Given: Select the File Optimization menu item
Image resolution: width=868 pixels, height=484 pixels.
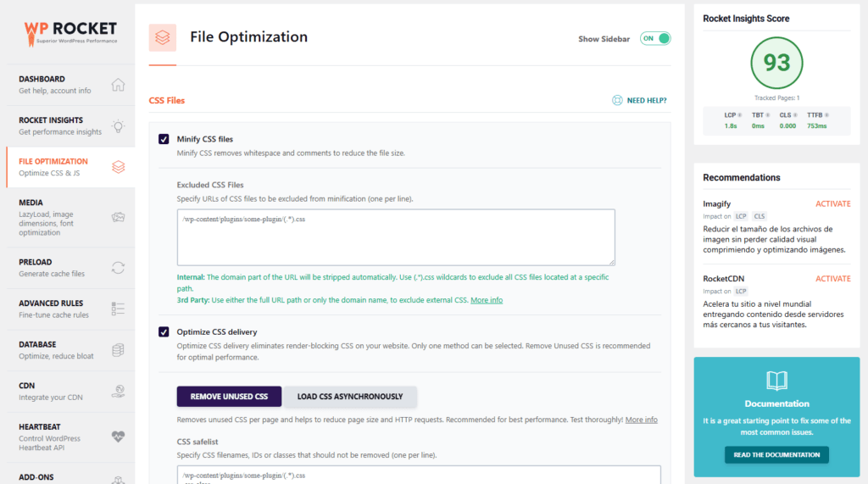Looking at the screenshot, I should click(70, 167).
